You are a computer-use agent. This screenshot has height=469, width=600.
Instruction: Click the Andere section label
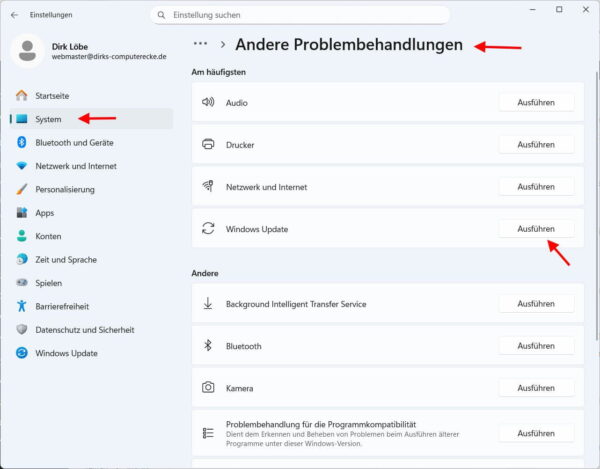[x=205, y=273]
